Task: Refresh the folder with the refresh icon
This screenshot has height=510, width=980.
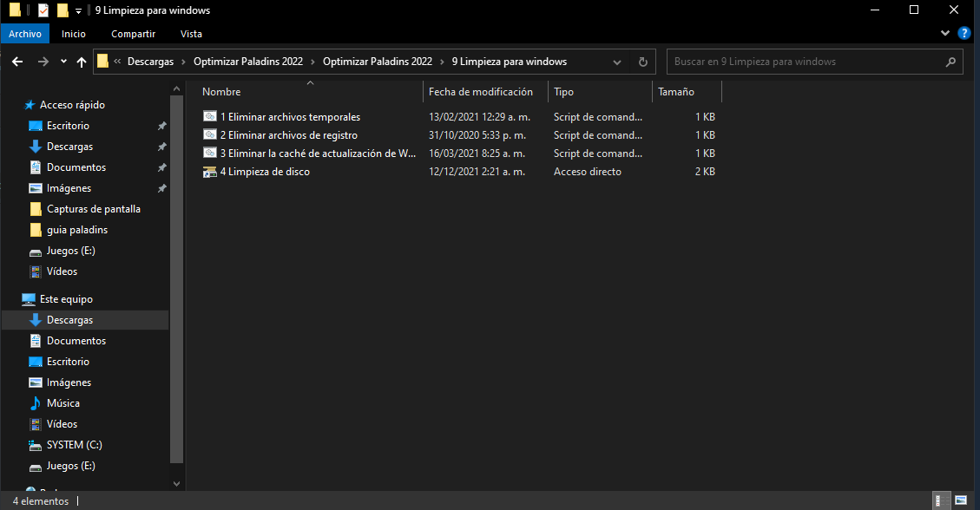Action: [x=642, y=62]
